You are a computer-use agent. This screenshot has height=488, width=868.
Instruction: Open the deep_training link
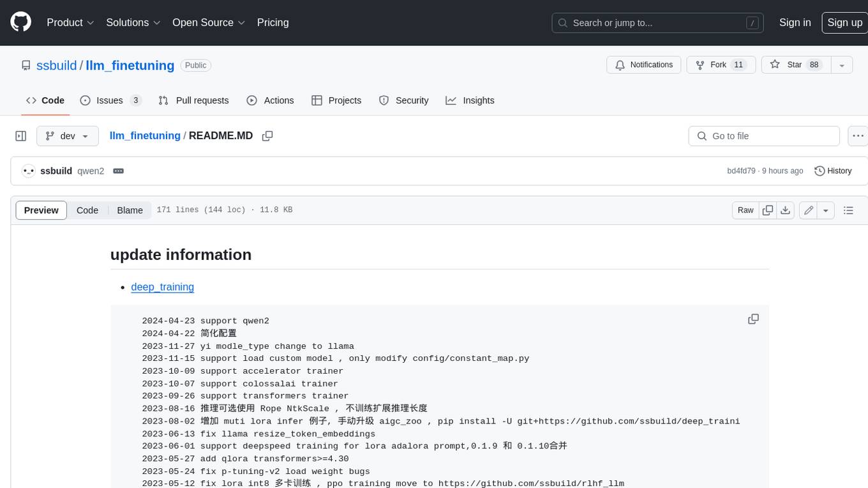(x=162, y=287)
